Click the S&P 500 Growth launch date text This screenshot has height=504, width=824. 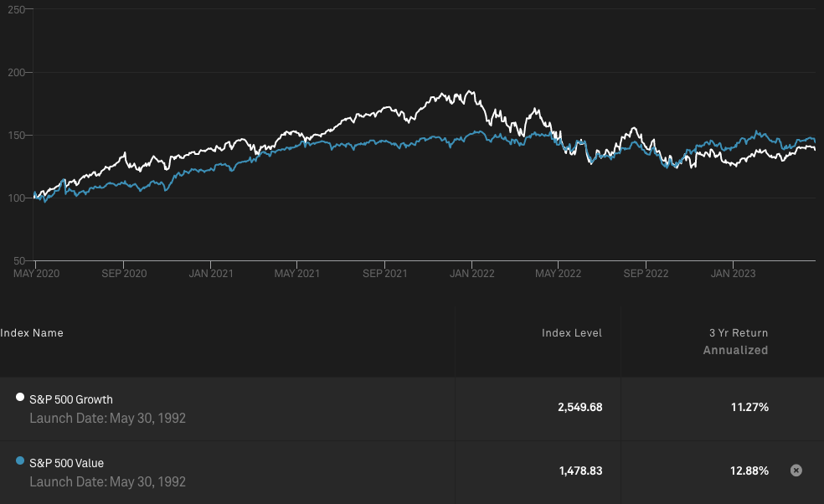pos(107,418)
